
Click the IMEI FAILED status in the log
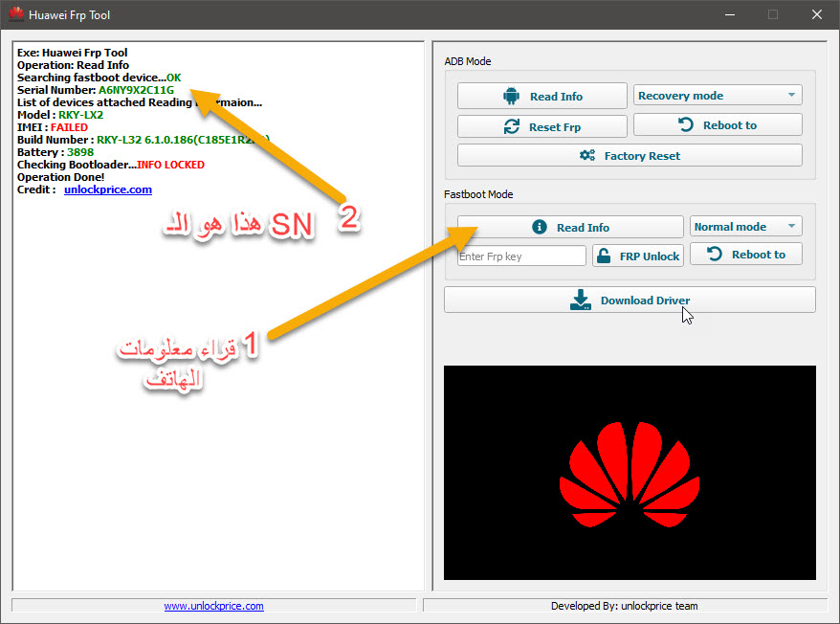69,127
